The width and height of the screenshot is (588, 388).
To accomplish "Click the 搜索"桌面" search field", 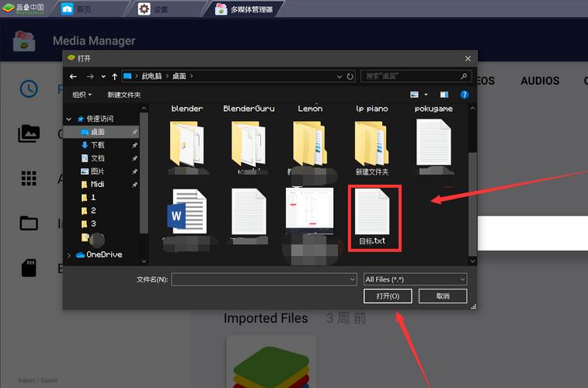I will point(412,77).
